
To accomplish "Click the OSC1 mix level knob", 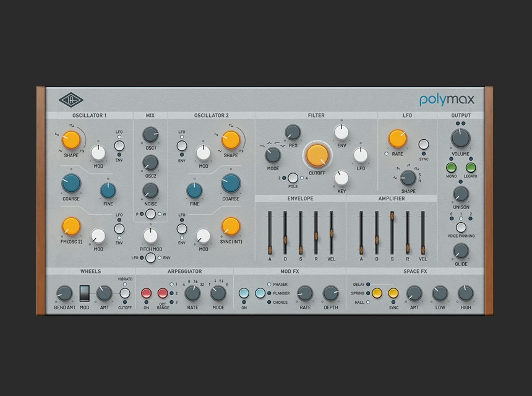I will pos(150,135).
